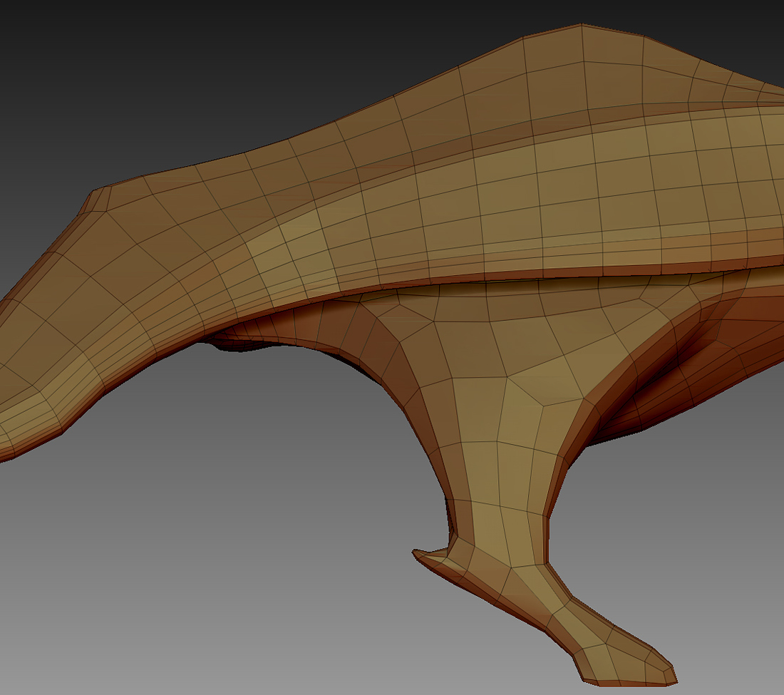Image resolution: width=784 pixels, height=695 pixels.
Task: Click the small rear spur on leg
Action: [431, 555]
